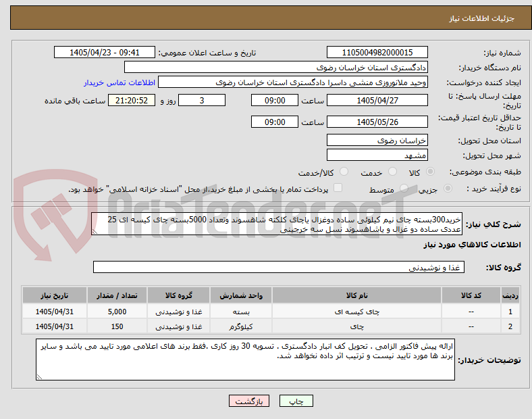This screenshot has height=419, width=532.
Task: Click the جزئیات اطلاعات نیاز page header
Action: 482,18
